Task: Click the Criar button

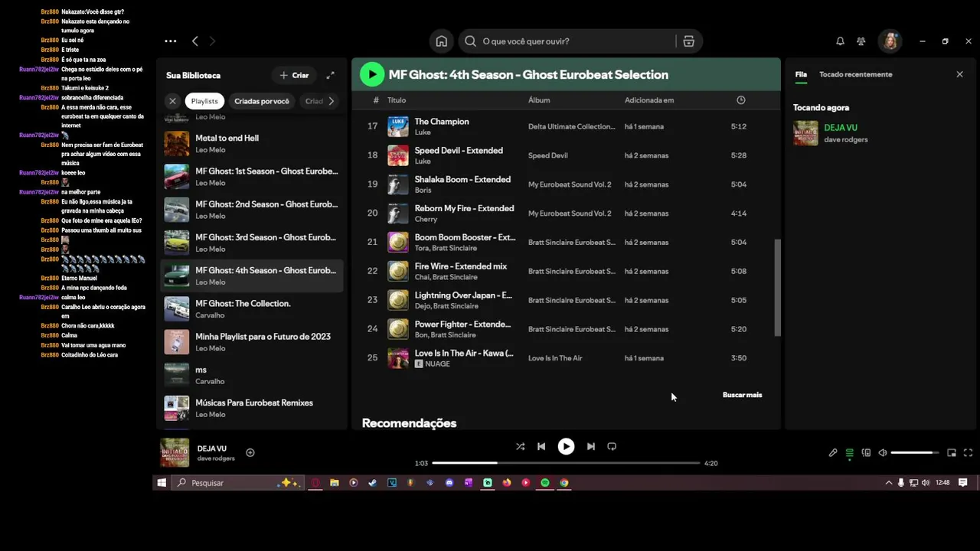Action: 294,75
